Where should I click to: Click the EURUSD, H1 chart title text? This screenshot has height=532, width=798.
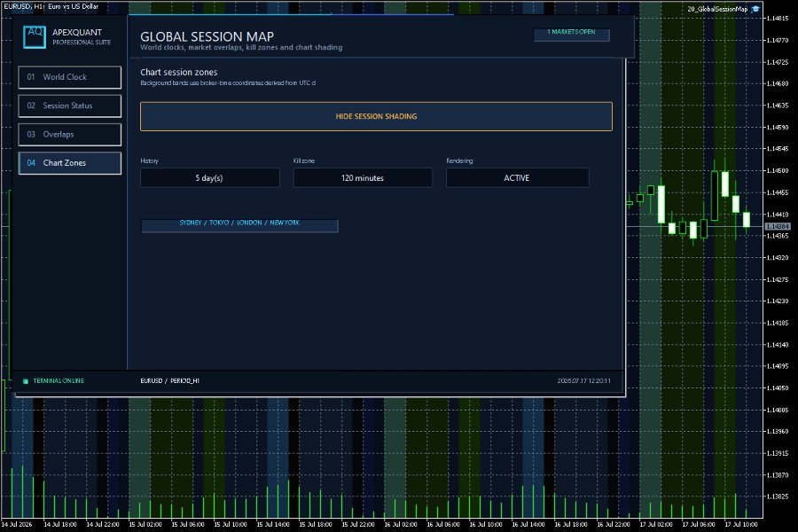pos(51,6)
